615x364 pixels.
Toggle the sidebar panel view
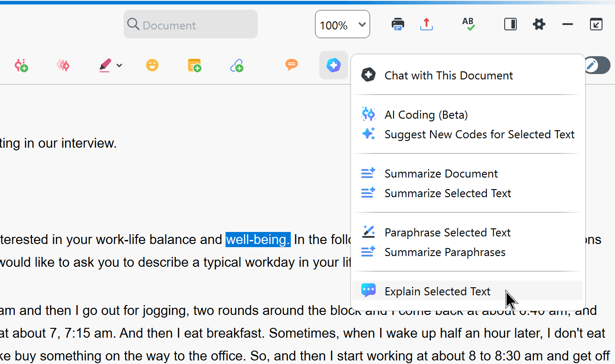click(510, 24)
